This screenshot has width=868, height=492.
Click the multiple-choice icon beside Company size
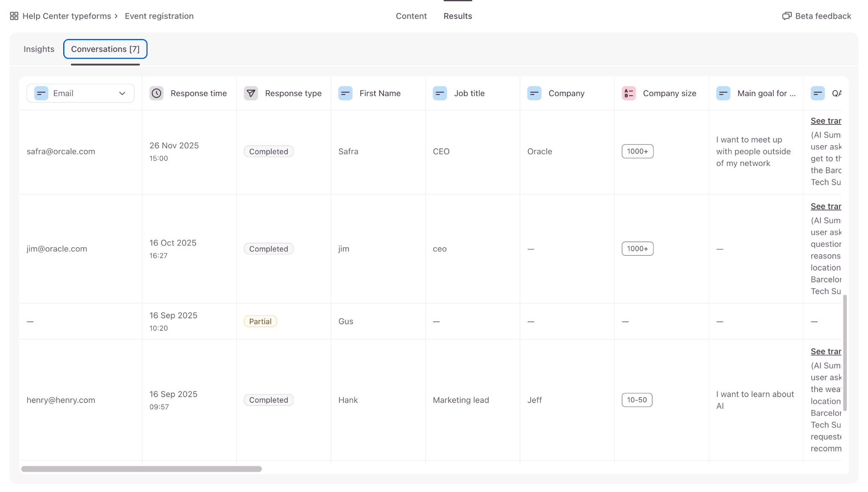629,93
